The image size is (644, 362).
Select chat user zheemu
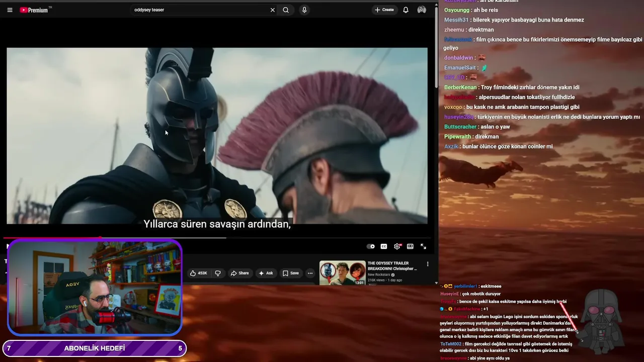point(454,30)
